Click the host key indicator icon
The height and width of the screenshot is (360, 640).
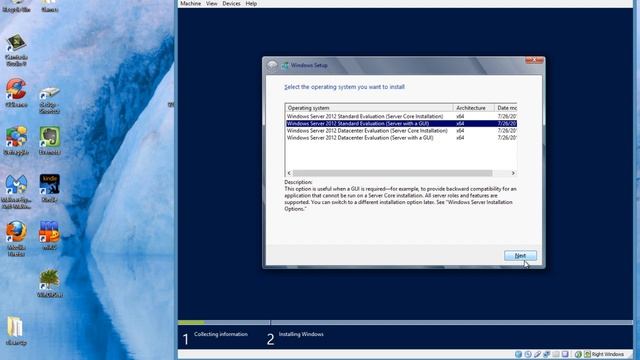pos(587,354)
